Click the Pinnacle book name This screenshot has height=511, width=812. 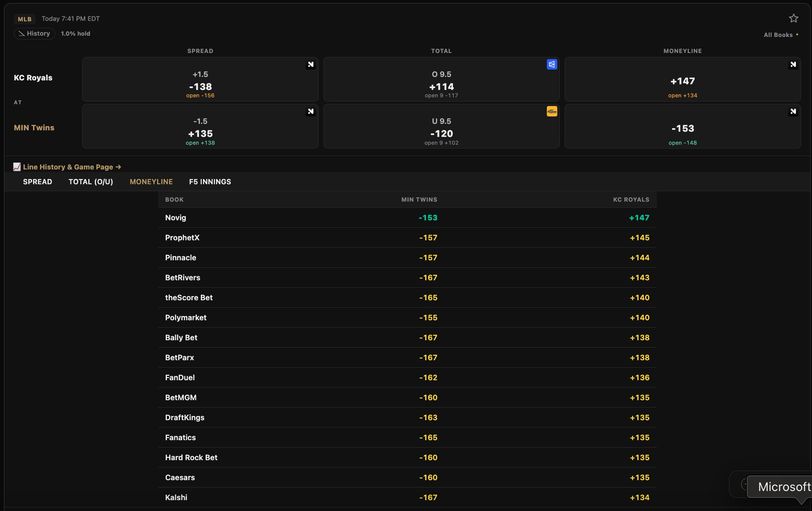point(181,258)
